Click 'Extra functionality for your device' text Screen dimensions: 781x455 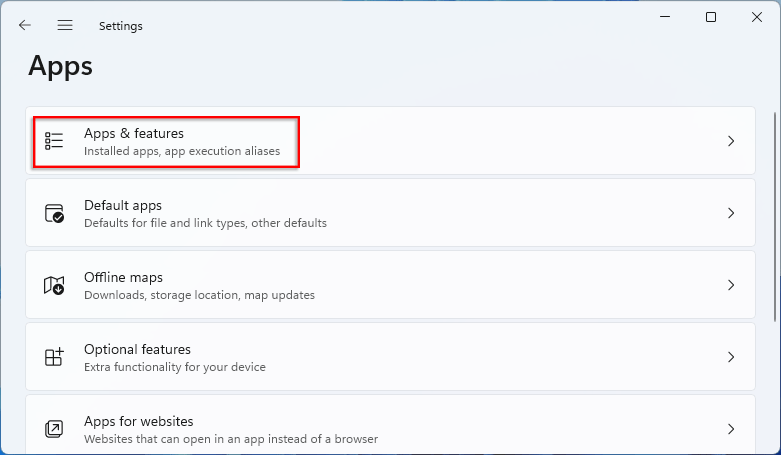point(174,367)
